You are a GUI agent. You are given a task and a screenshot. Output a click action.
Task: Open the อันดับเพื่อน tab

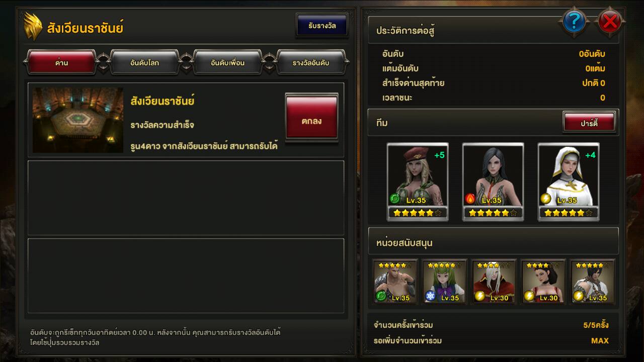click(227, 63)
